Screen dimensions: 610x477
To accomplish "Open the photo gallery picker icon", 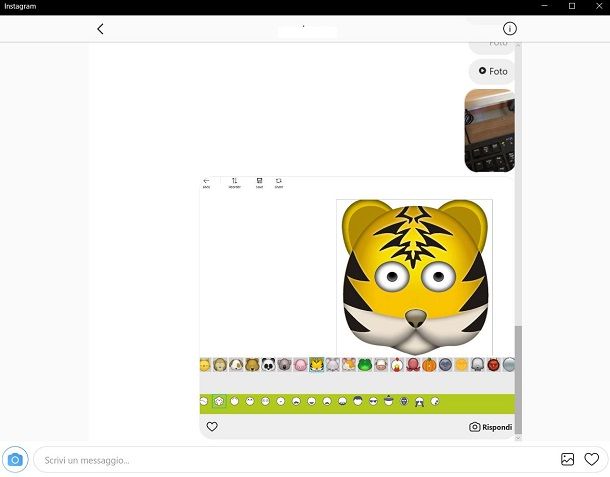I will (x=567, y=459).
